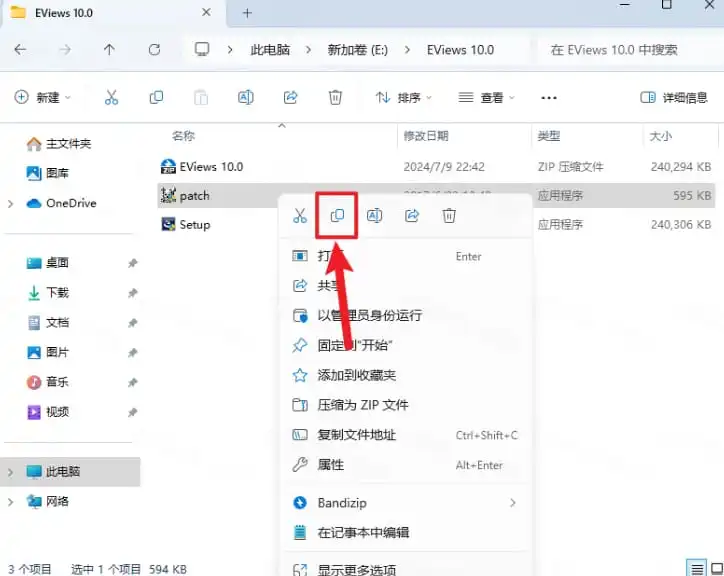Open OneDrive in the sidebar
724x576 pixels.
[x=61, y=203]
